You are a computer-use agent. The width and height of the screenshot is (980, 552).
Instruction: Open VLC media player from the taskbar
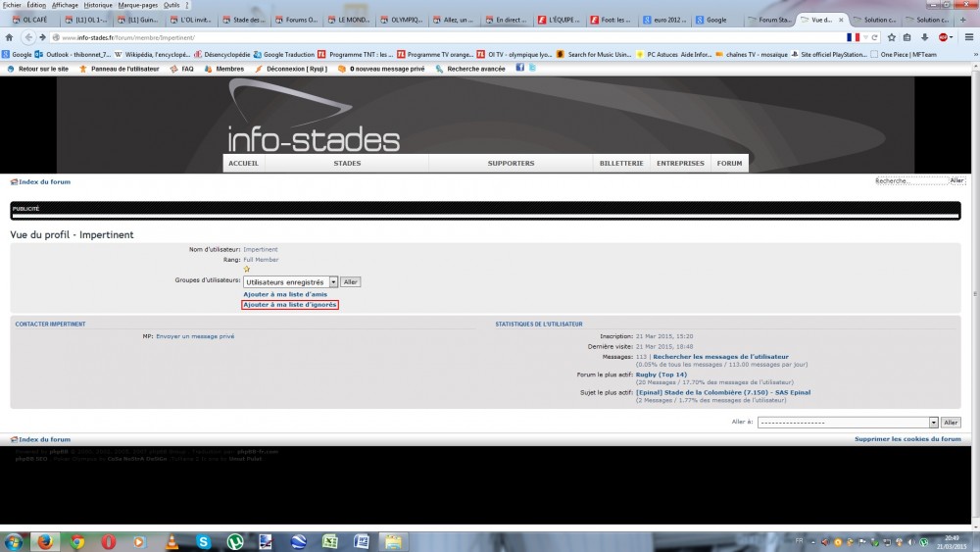[x=171, y=541]
